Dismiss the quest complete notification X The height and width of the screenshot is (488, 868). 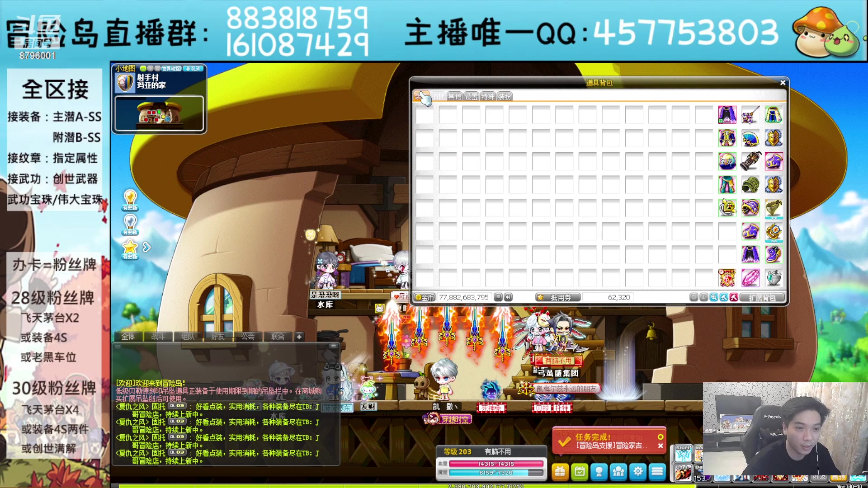pos(660,446)
